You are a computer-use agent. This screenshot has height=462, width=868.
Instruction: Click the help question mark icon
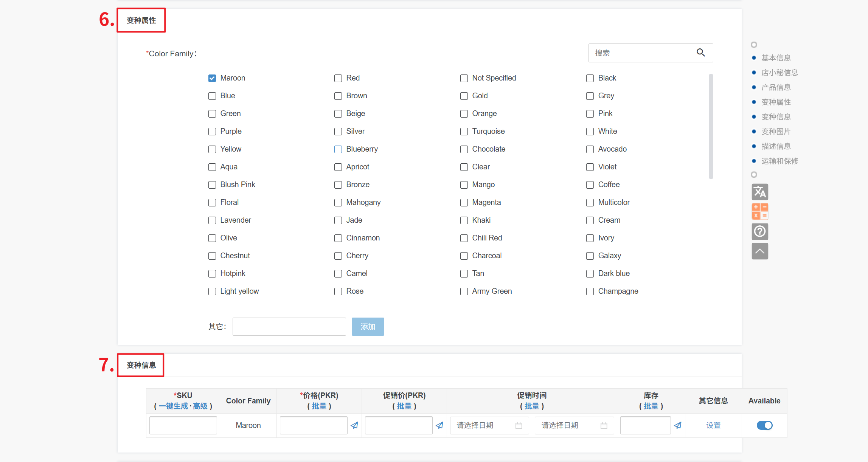759,231
